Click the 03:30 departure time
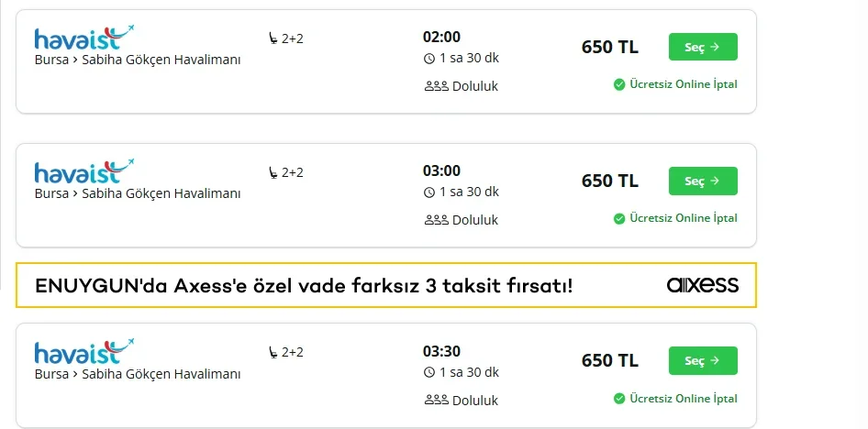Viewport: 868px width, 429px height. 441,351
